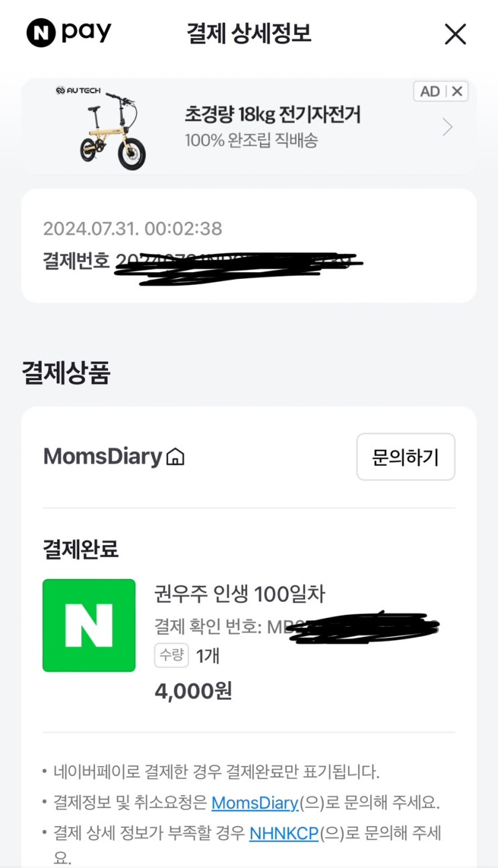
Task: Click the 4,000원 price amount
Action: [193, 691]
